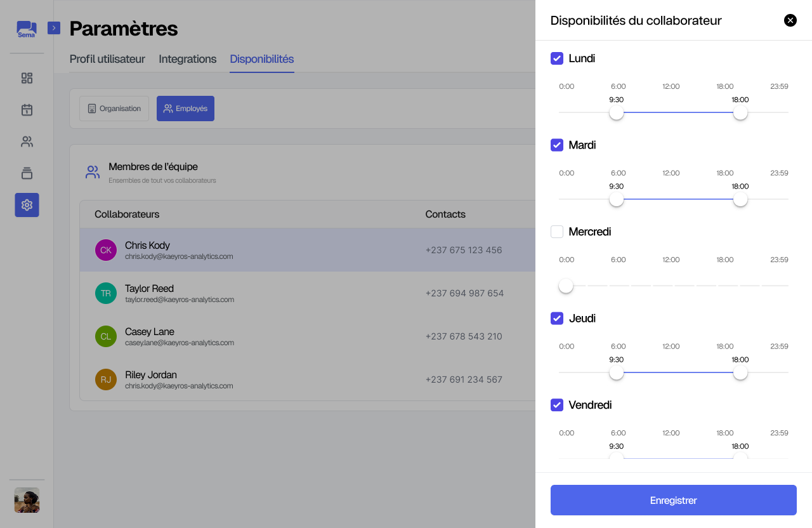Viewport: 812px width, 528px height.
Task: Switch to the Integrations tab
Action: [187, 59]
